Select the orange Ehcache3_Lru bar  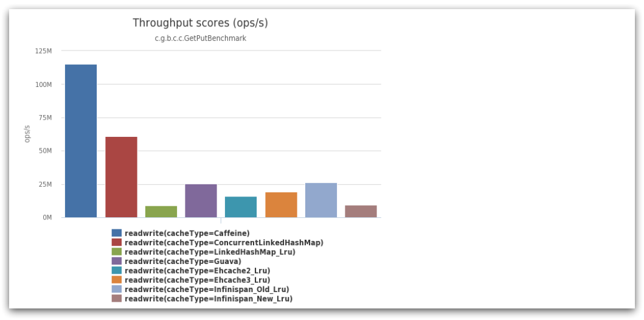281,205
